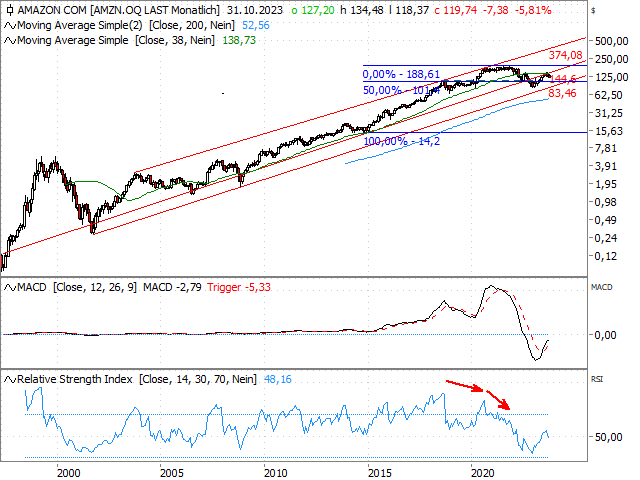The height and width of the screenshot is (480, 640).
Task: Click the MACD axis title on the right
Action: [602, 288]
